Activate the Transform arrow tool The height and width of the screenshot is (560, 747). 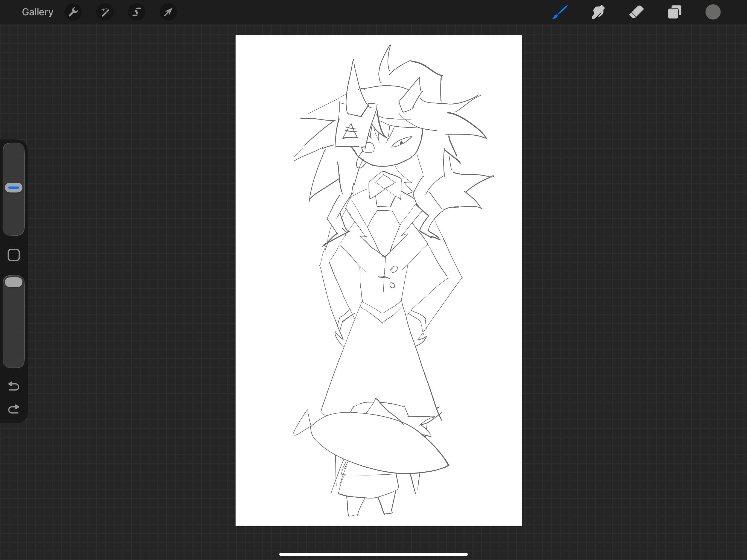[x=168, y=12]
